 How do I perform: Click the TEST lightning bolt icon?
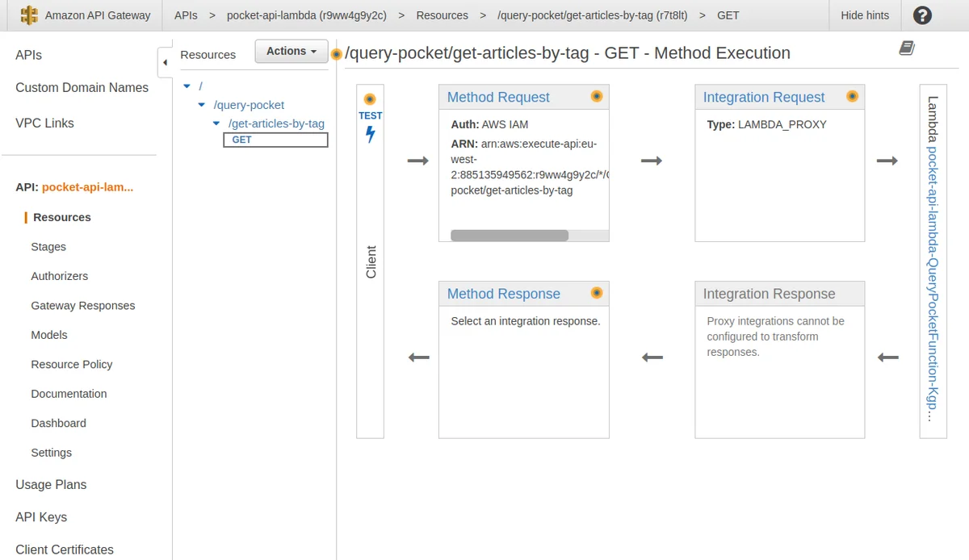[371, 135]
